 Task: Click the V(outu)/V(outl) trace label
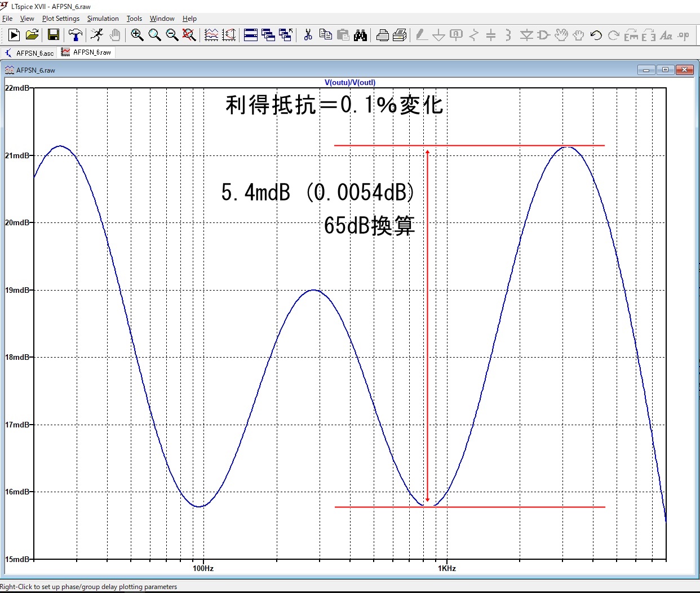[349, 82]
